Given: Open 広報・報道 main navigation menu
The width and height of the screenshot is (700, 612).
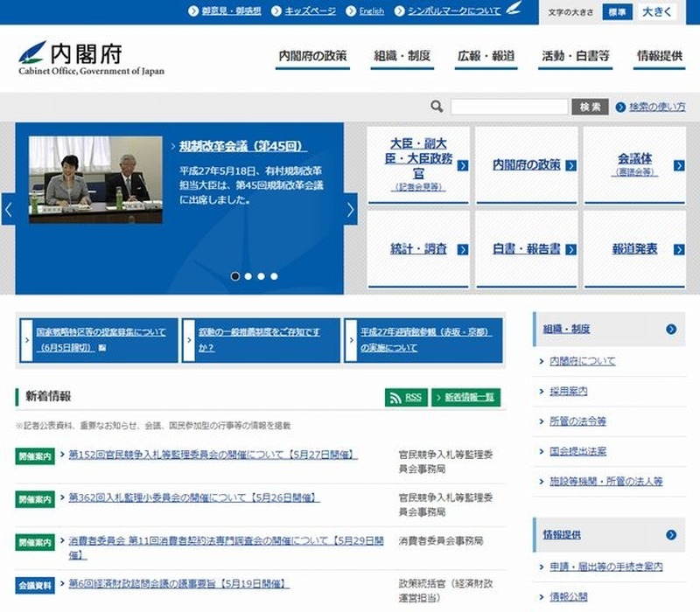Looking at the screenshot, I should pos(486,56).
